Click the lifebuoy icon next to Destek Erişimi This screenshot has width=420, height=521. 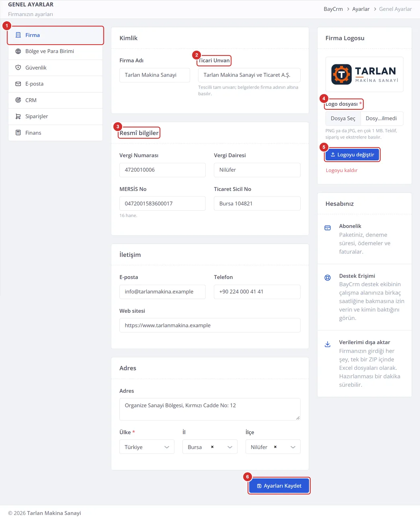(328, 277)
